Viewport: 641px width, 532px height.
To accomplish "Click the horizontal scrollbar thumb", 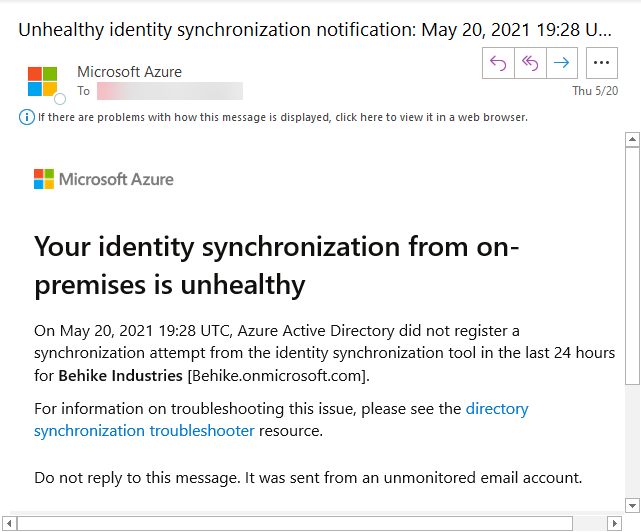I will coord(295,523).
